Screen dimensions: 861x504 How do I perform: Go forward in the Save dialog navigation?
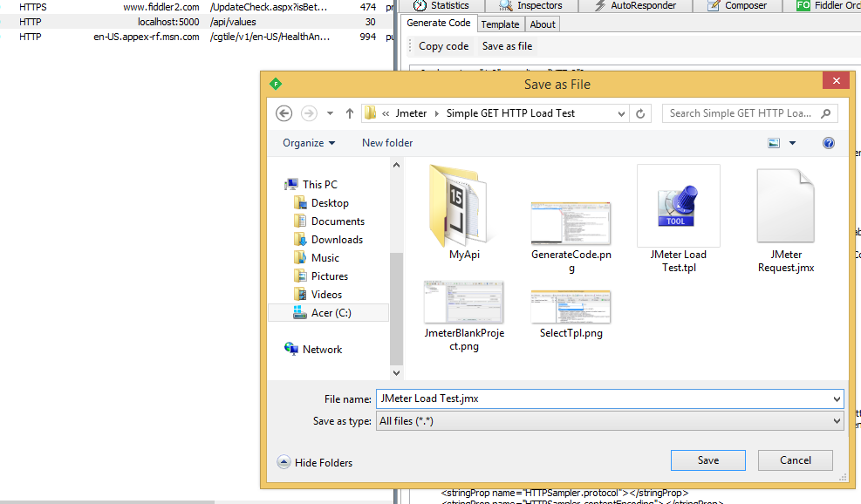[x=309, y=113]
